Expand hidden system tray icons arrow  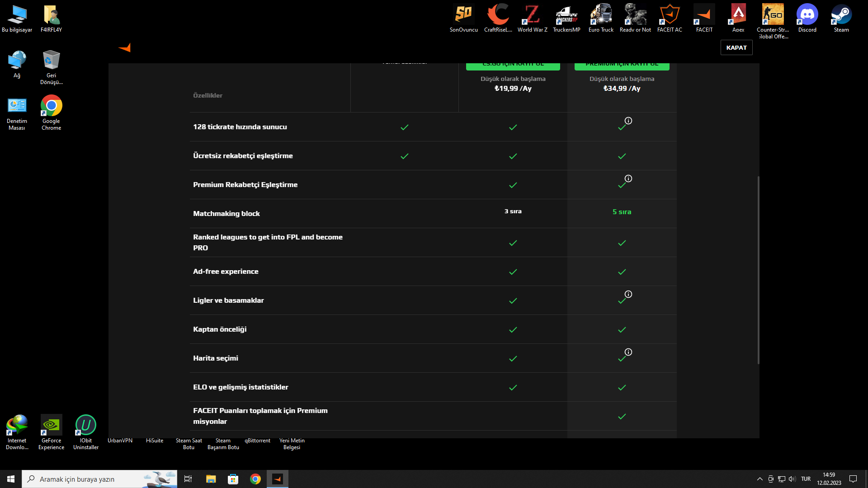(x=759, y=479)
